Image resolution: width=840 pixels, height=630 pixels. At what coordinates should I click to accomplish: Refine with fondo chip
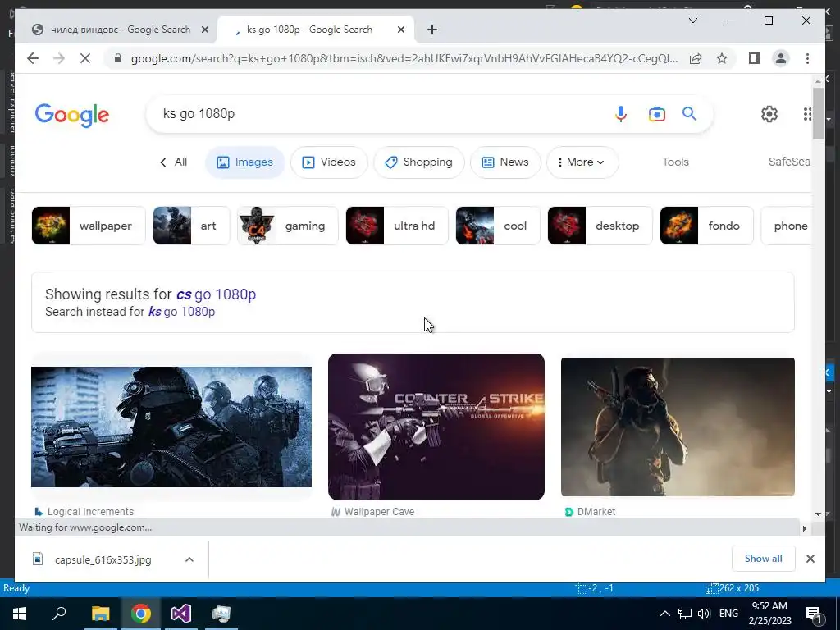point(706,226)
